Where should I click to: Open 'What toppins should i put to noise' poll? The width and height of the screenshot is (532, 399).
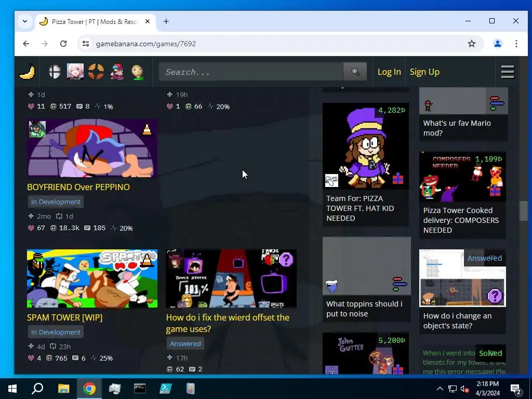tap(364, 309)
